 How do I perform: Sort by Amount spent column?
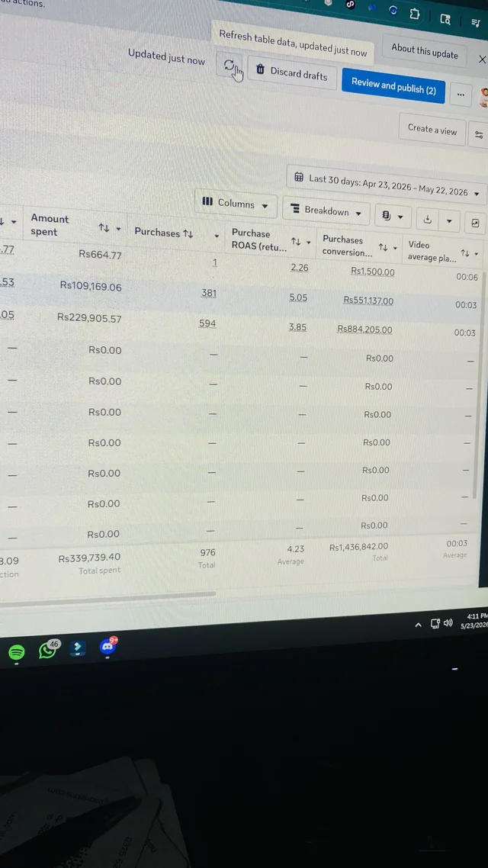104,227
